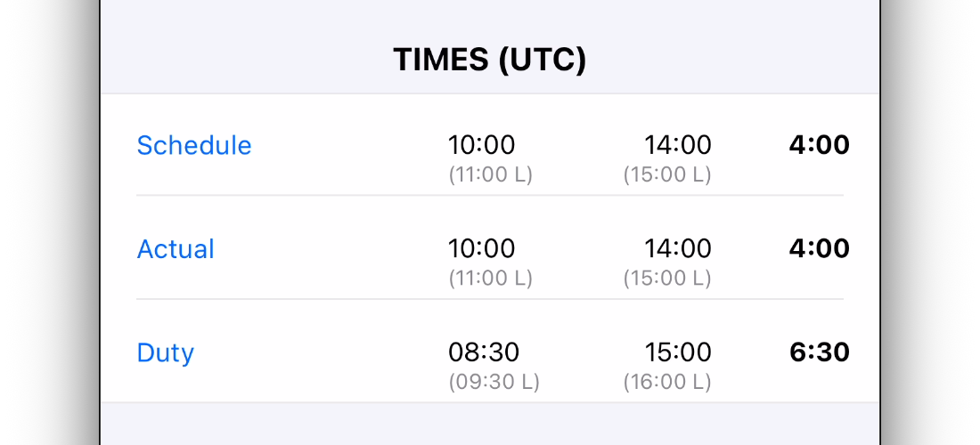Tap Duty local end (16:00 L)

(x=667, y=382)
